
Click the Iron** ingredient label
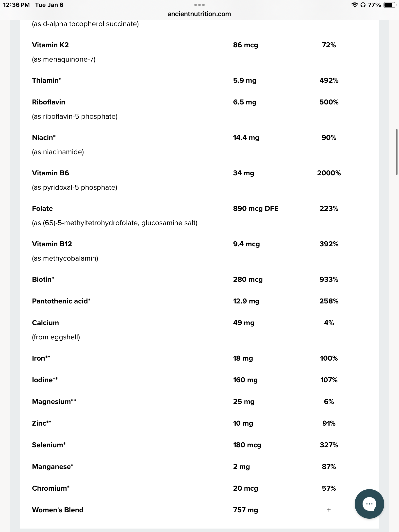pyautogui.click(x=41, y=358)
